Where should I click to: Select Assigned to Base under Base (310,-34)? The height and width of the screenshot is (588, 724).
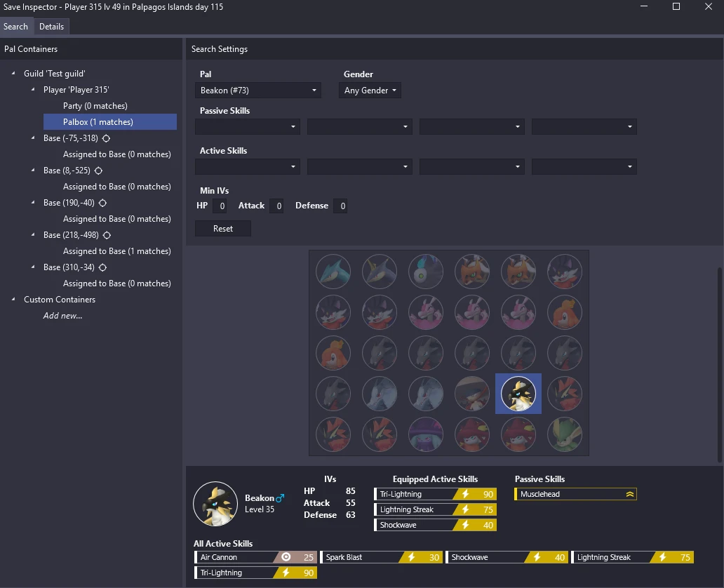[x=117, y=283]
